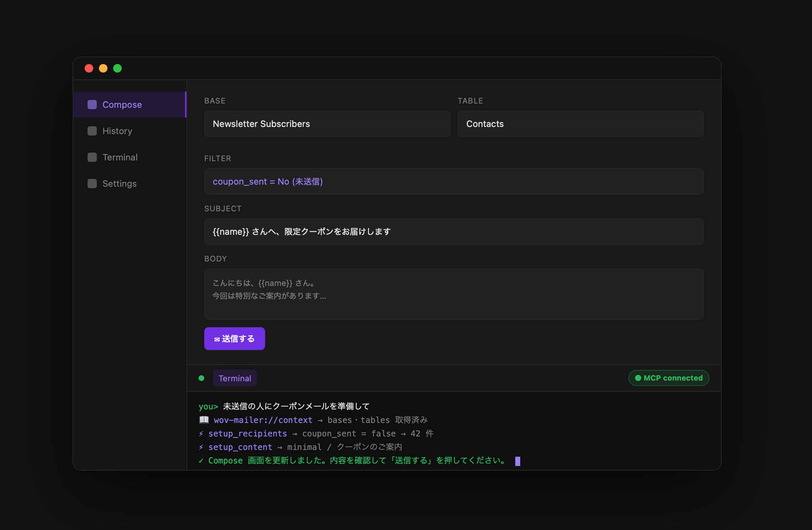Click the coupon_sent filter field
This screenshot has width=812, height=530.
[x=454, y=181]
